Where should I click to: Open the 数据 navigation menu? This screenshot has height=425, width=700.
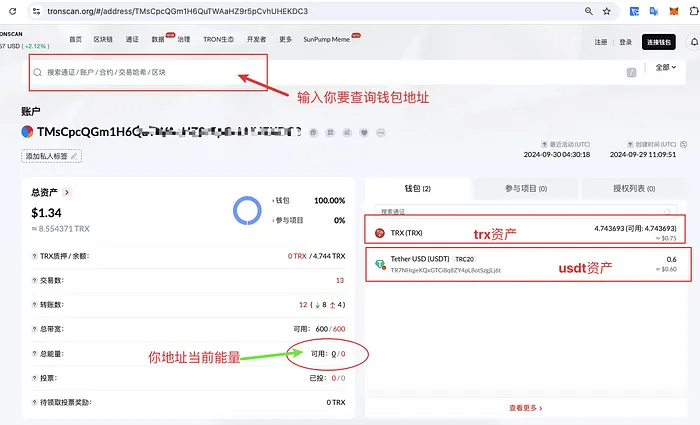(158, 39)
